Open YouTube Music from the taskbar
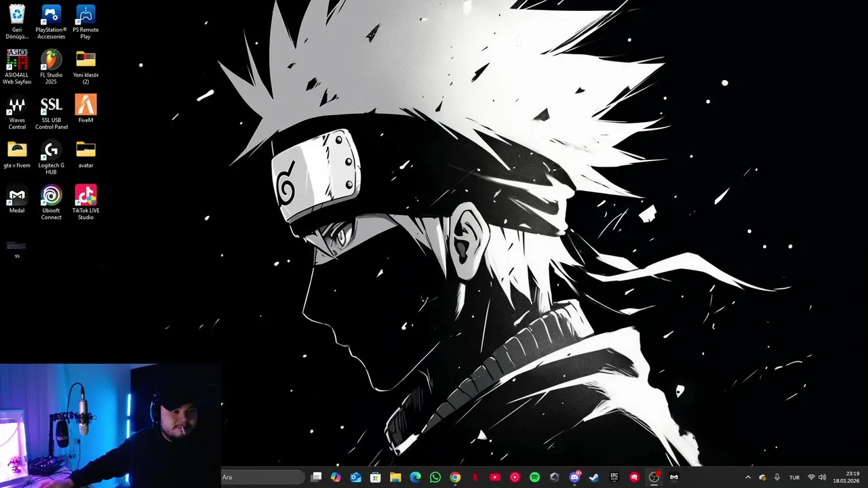The width and height of the screenshot is (868, 488). coord(515,477)
